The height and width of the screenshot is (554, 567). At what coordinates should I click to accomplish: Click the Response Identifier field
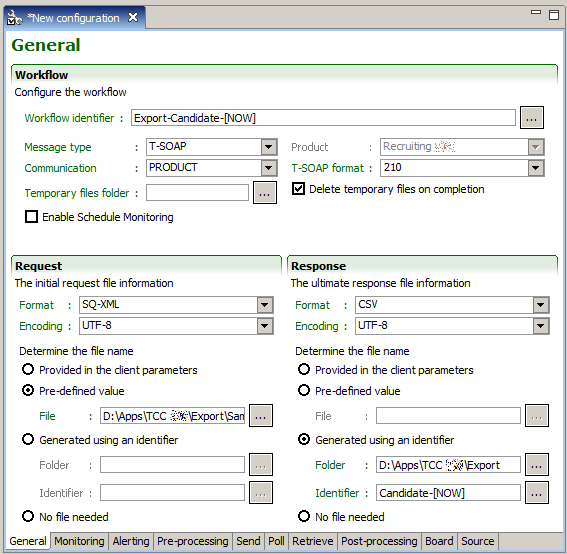click(448, 493)
